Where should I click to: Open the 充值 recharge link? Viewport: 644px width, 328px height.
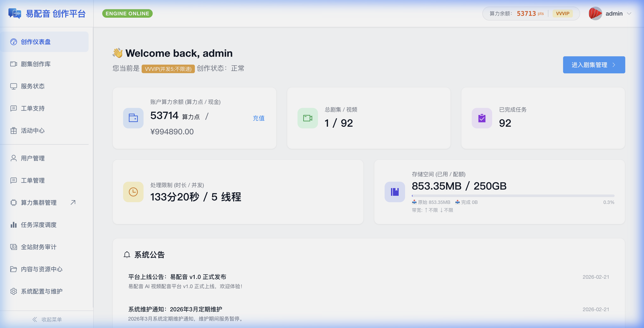coord(259,118)
